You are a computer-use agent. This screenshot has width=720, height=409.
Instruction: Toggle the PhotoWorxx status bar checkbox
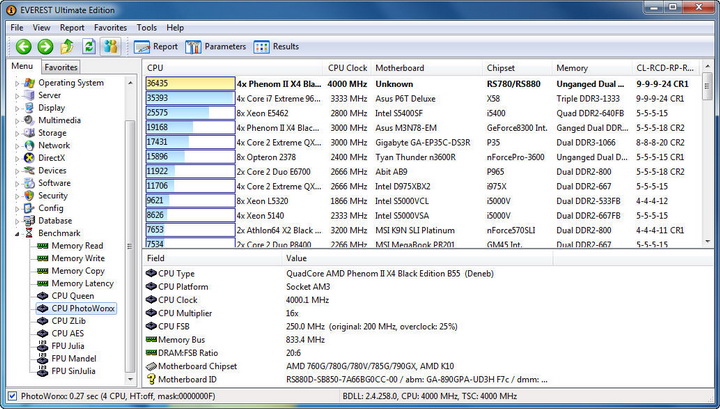click(x=11, y=398)
